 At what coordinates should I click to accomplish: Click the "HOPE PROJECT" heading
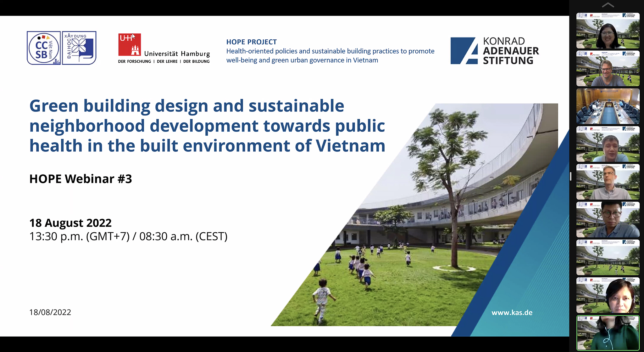[252, 42]
